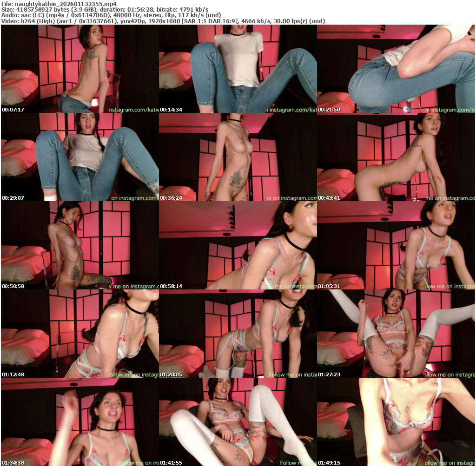Viewport: 476px width, 466px height.
Task: Click the Size and duration info line
Action: (x=105, y=9)
